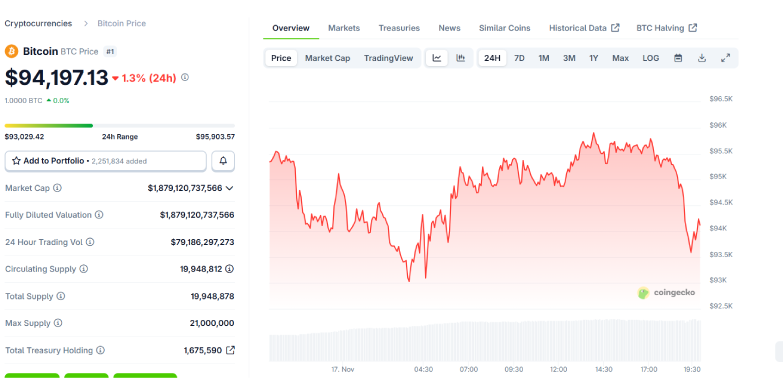Click the Bitcoin Price breadcrumb

click(x=121, y=23)
